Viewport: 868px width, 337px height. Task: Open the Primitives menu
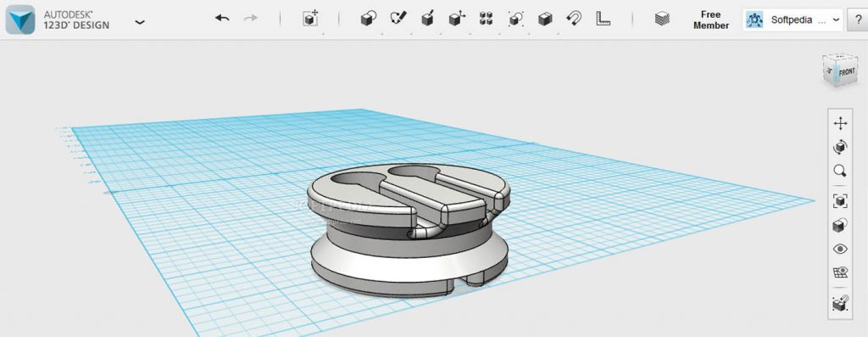pyautogui.click(x=368, y=19)
